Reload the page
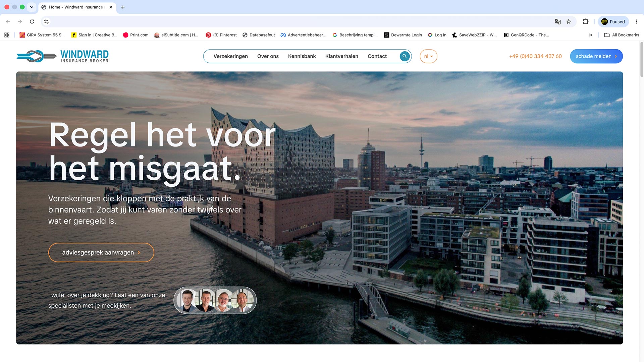644x362 pixels. [x=32, y=21]
